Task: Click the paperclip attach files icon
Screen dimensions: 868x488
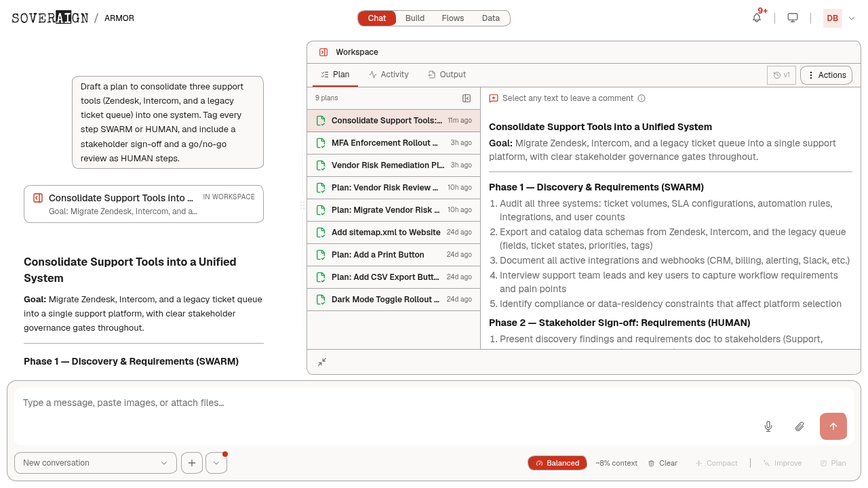Action: (x=800, y=426)
